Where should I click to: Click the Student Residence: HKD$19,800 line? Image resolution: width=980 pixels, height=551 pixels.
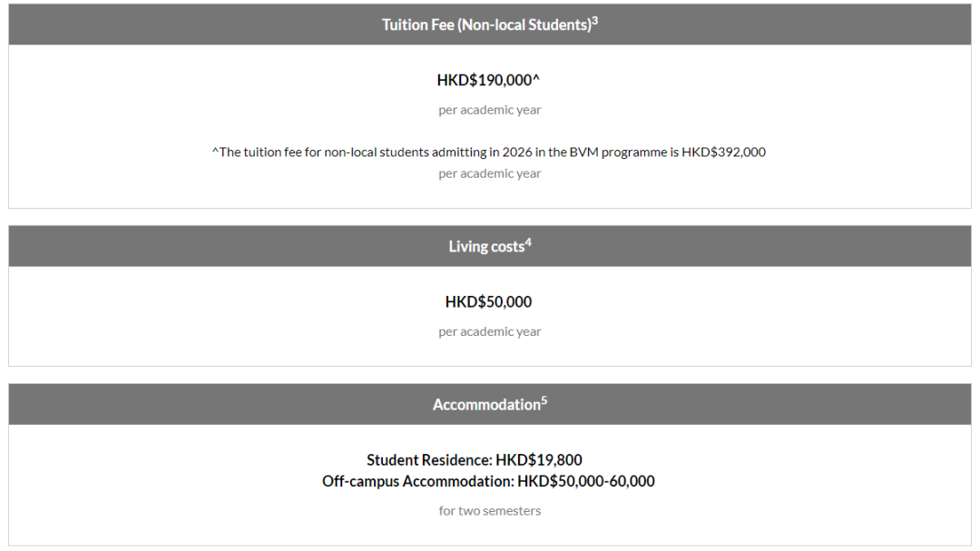475,460
